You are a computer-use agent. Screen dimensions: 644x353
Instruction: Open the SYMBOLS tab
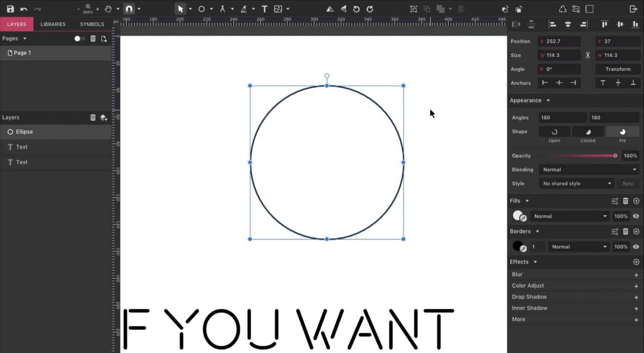pyautogui.click(x=91, y=24)
